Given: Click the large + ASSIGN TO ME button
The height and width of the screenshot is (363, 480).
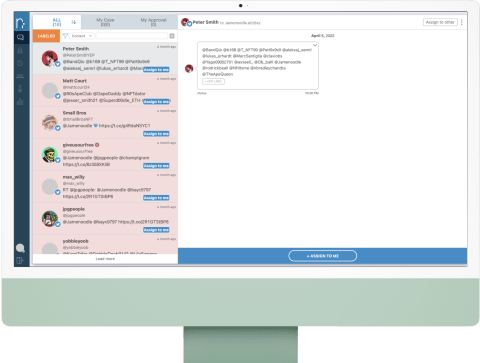Looking at the screenshot, I should point(323,256).
